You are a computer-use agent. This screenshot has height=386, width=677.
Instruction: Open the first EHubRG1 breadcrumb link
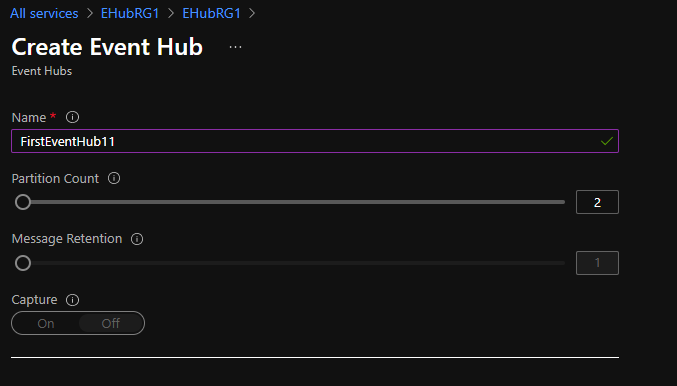click(x=130, y=13)
